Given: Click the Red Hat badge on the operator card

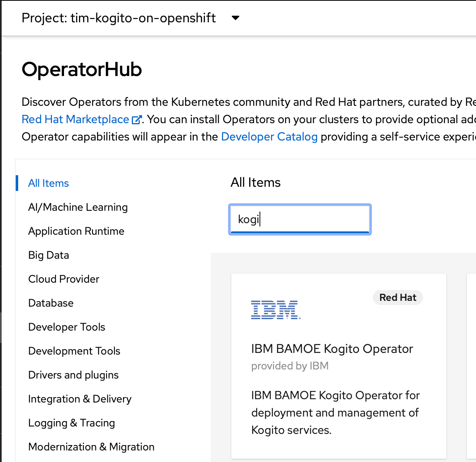Looking at the screenshot, I should 397,298.
